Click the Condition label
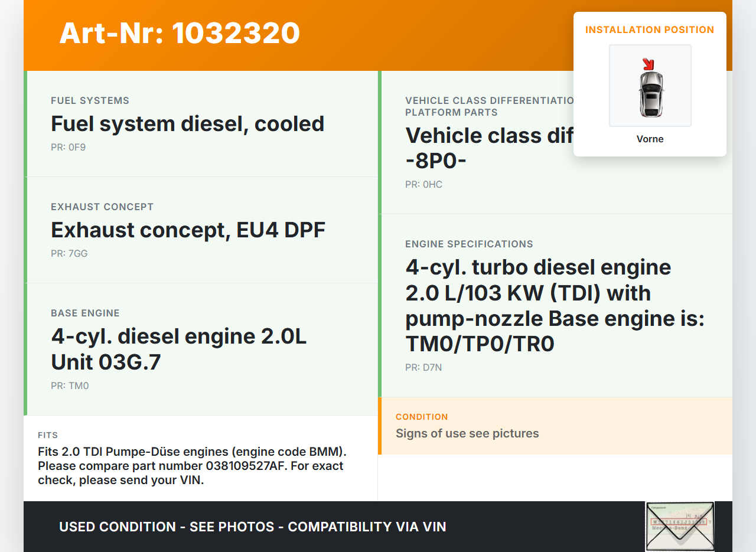The height and width of the screenshot is (552, 756). [422, 417]
